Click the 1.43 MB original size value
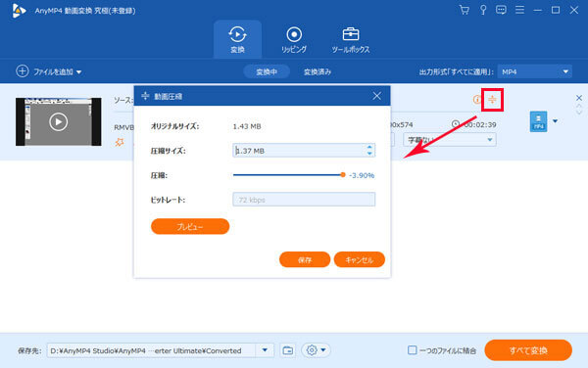This screenshot has height=368, width=588. [x=247, y=126]
